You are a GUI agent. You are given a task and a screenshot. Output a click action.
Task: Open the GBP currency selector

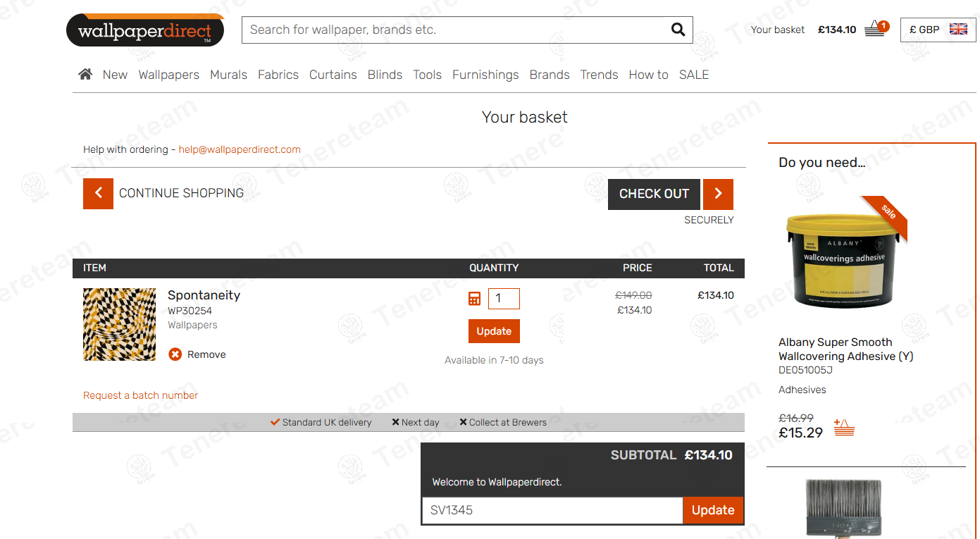pos(938,30)
